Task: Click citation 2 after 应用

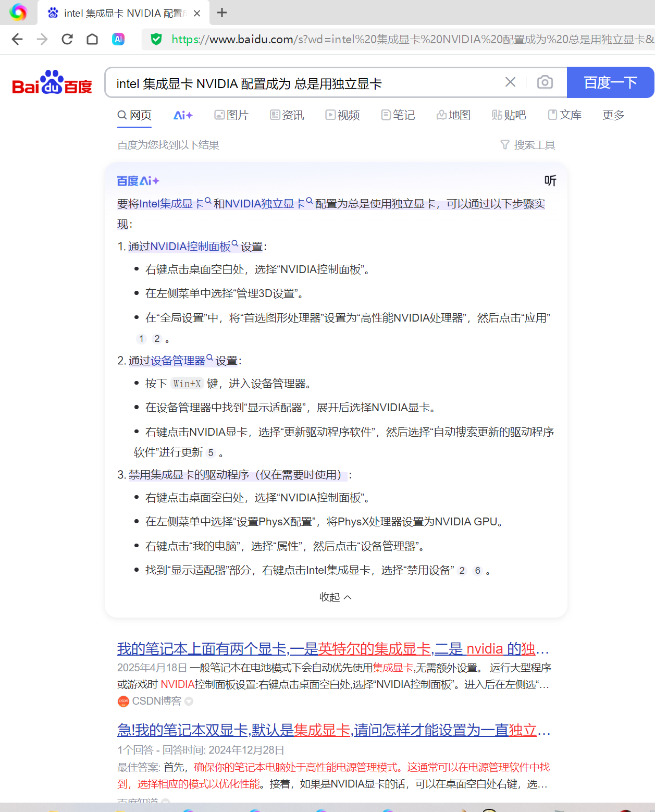Action: [157, 339]
